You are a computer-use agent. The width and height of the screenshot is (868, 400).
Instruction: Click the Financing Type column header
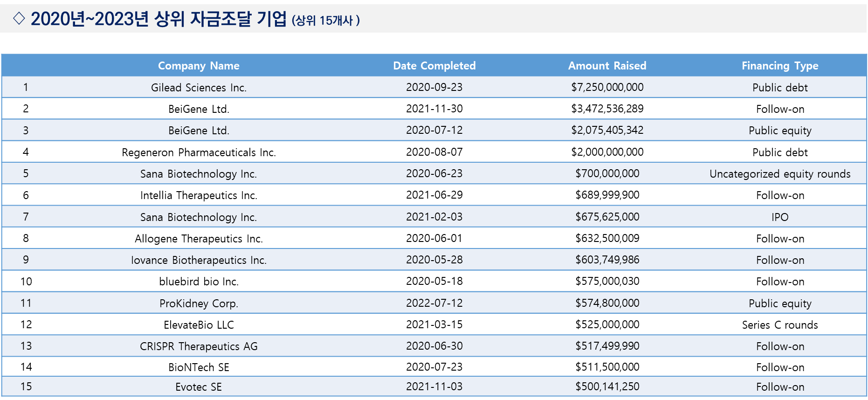pos(780,66)
